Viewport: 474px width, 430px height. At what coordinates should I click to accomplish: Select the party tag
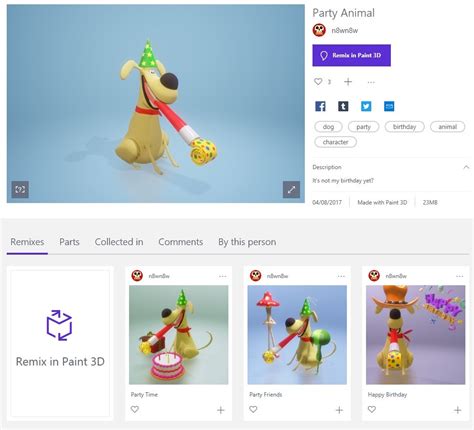363,127
